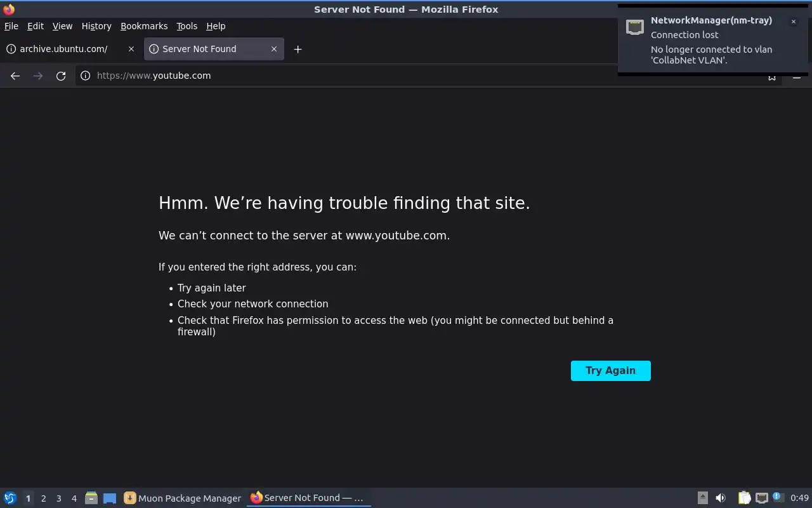The image size is (812, 508).
Task: Close the archive.ubuntu.com tab
Action: point(131,49)
